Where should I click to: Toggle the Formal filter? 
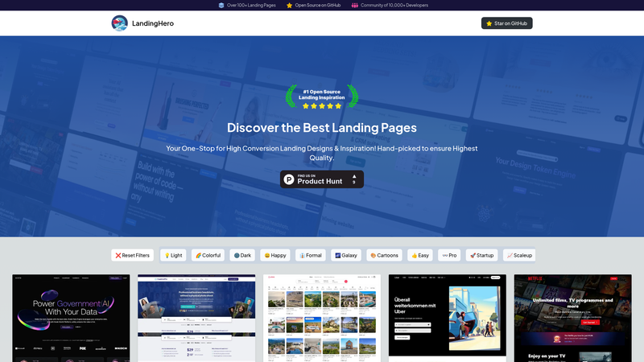311,255
